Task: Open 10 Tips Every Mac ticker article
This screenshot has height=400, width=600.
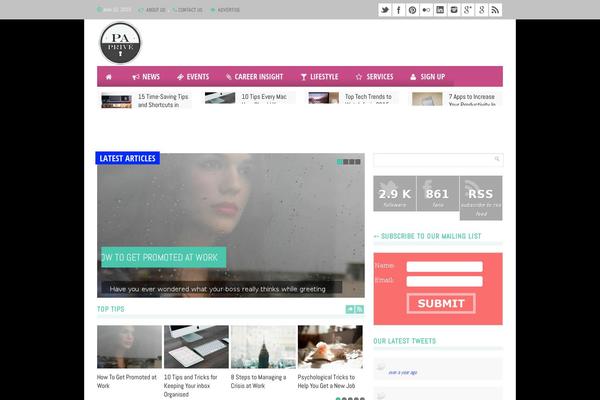Action: click(x=264, y=98)
